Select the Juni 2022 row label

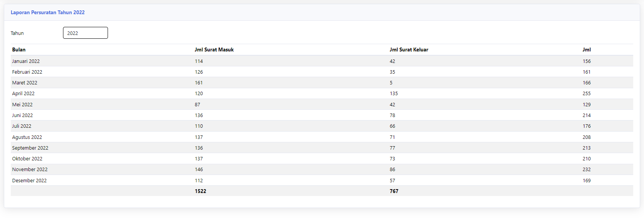(22, 115)
